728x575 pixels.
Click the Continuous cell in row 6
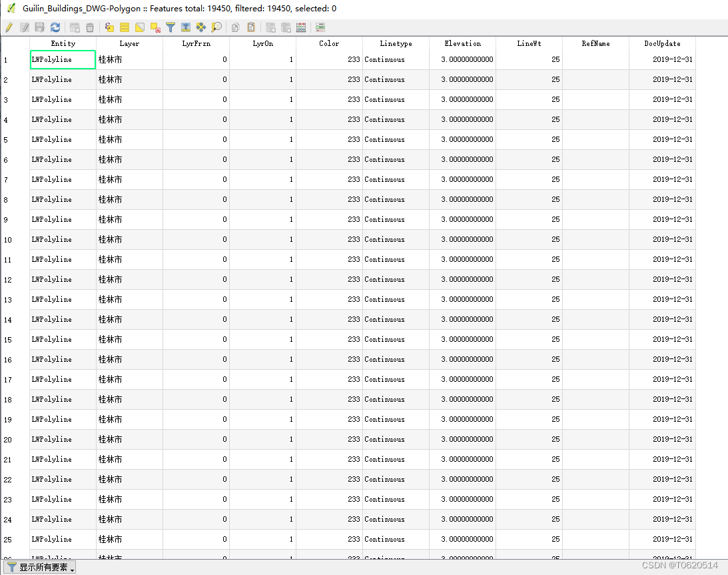click(396, 159)
